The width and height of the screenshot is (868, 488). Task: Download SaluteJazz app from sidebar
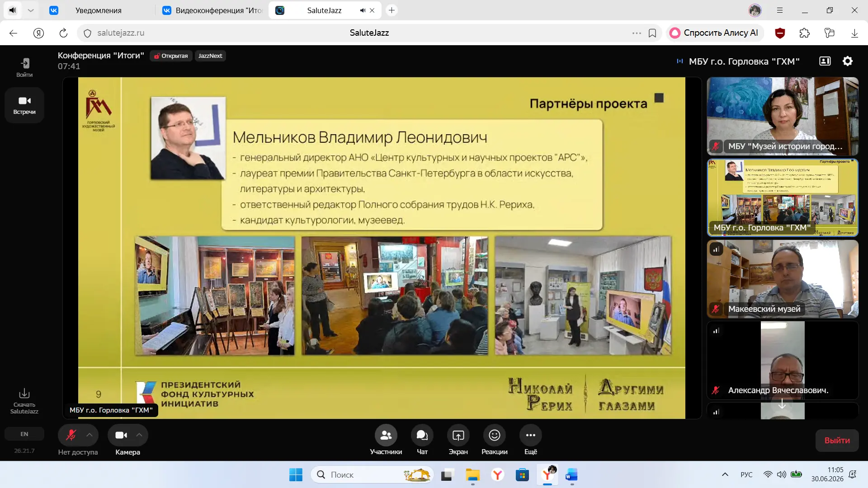click(24, 401)
